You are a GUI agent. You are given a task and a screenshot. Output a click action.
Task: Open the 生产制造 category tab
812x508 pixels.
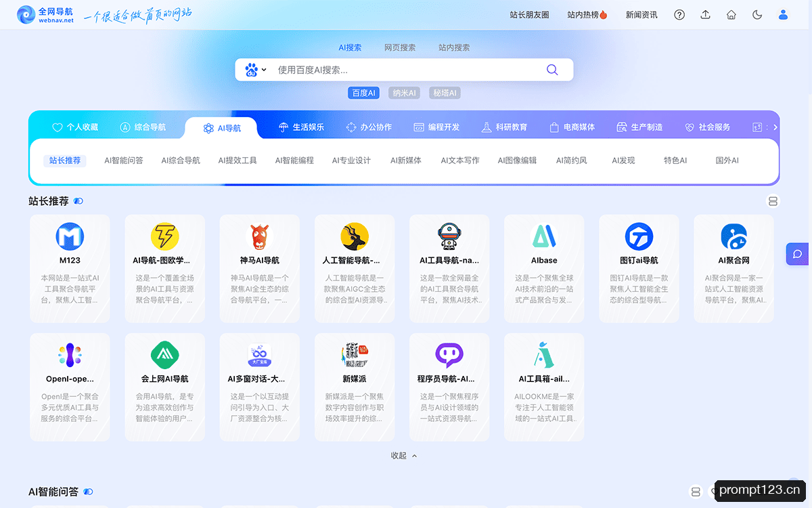pos(639,127)
